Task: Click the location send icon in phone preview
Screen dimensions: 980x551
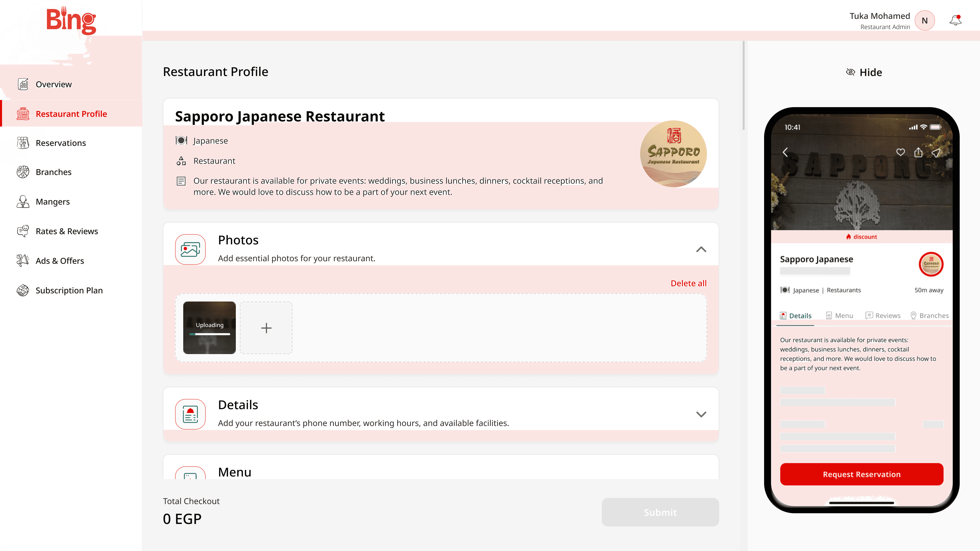Action: coord(936,153)
